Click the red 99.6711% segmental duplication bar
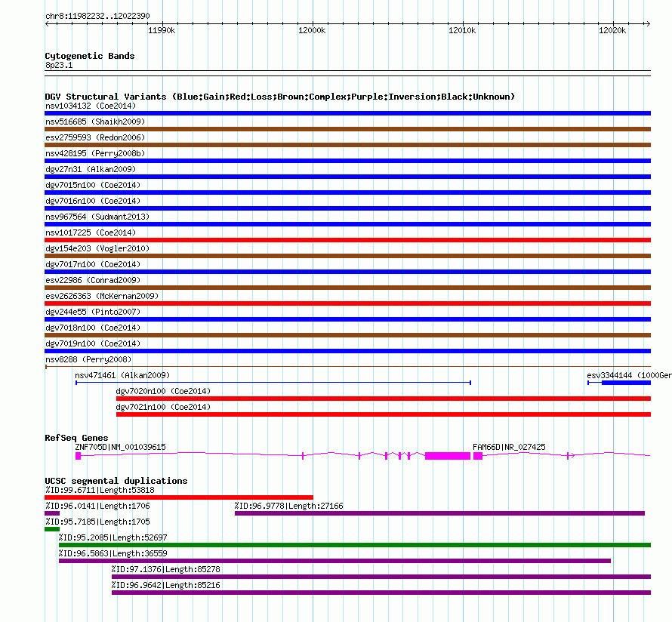The image size is (672, 622). pyautogui.click(x=179, y=497)
